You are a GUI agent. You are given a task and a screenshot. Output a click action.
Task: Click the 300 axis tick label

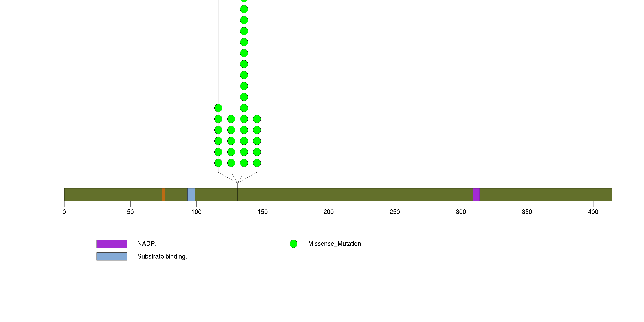coord(461,212)
